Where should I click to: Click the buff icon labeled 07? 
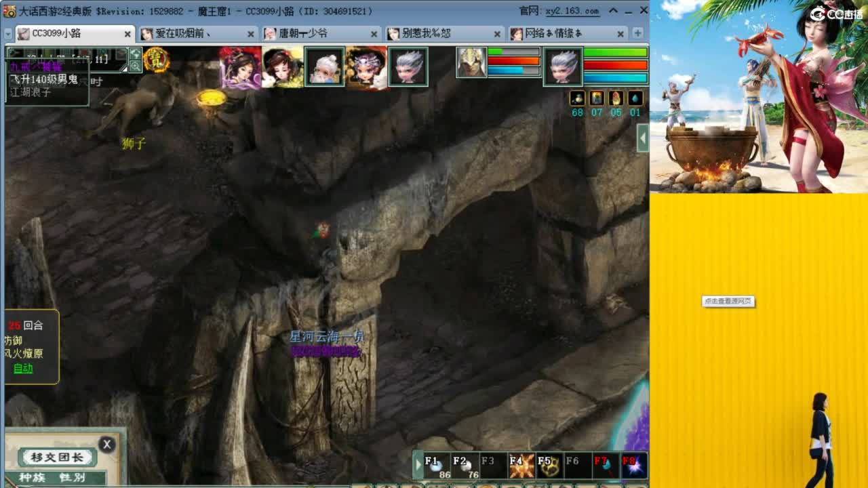coord(597,98)
